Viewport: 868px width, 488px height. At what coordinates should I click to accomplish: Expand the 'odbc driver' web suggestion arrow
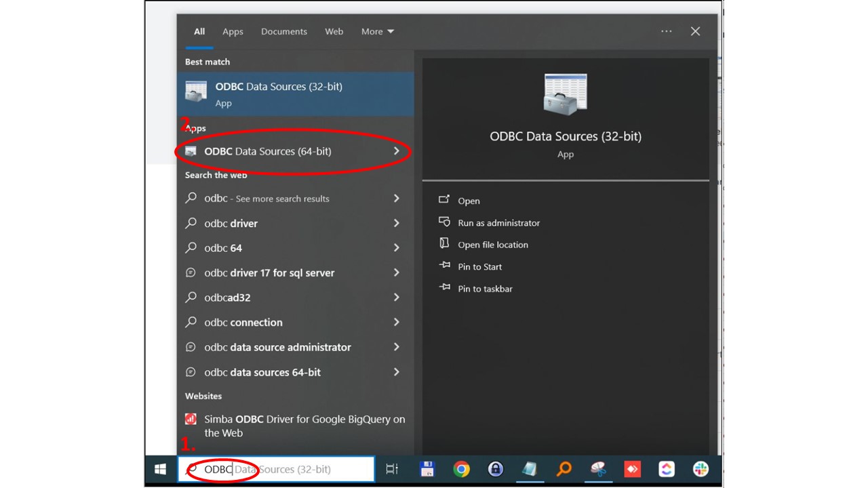(x=397, y=223)
